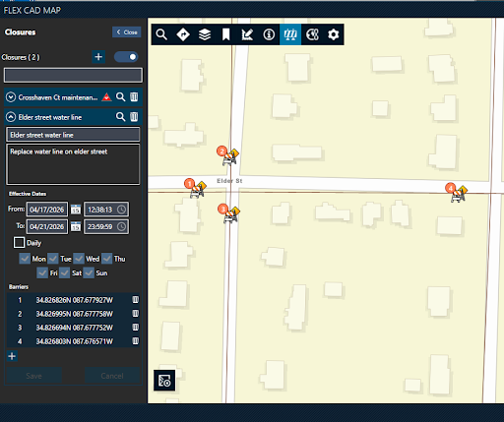Toggle the Mon checkbox
This screenshot has width=504, height=422.
pyautogui.click(x=25, y=259)
